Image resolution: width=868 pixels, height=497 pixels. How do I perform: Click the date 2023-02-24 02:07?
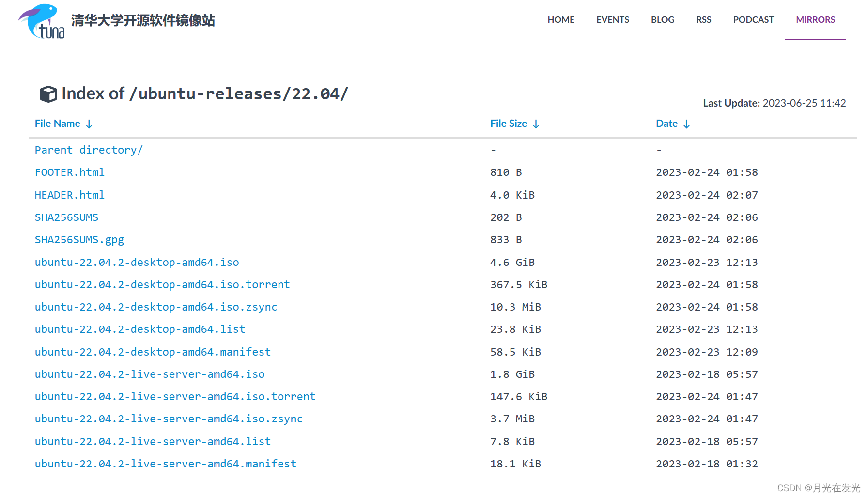[707, 195]
